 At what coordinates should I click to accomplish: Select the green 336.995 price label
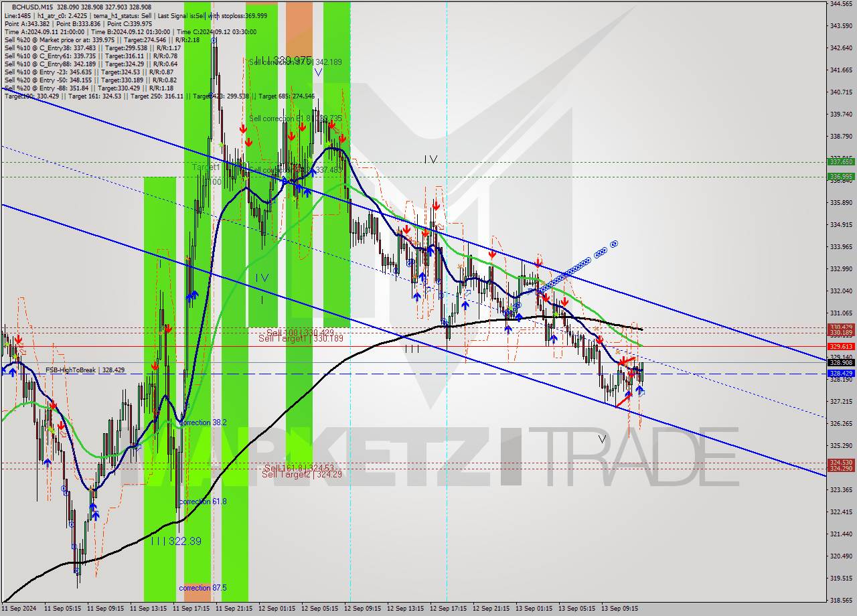coord(841,176)
